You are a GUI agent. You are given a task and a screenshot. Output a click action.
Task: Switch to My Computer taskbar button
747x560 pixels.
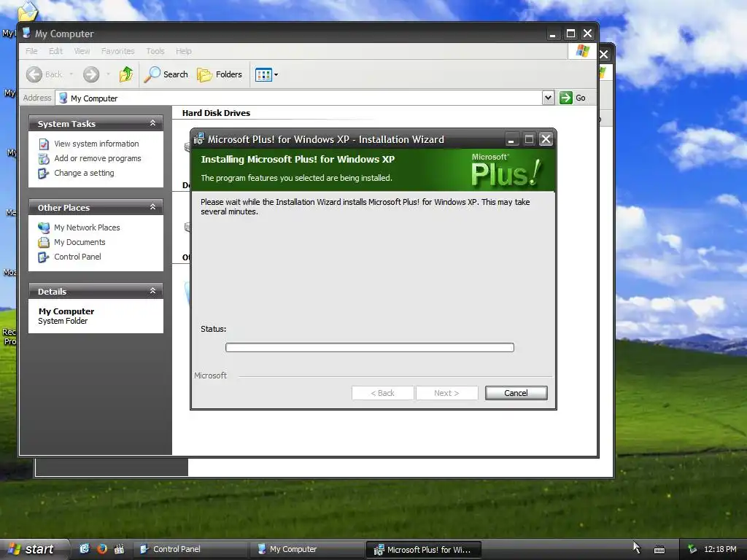pos(306,549)
